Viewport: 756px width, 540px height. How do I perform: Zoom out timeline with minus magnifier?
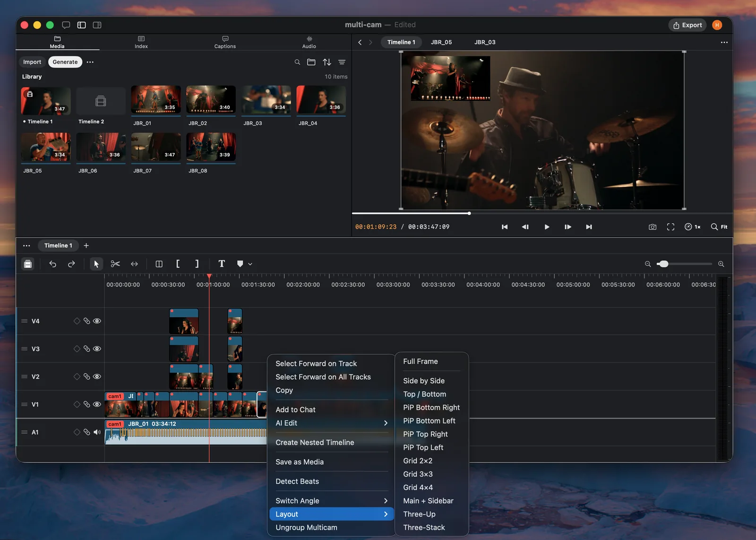(x=648, y=264)
